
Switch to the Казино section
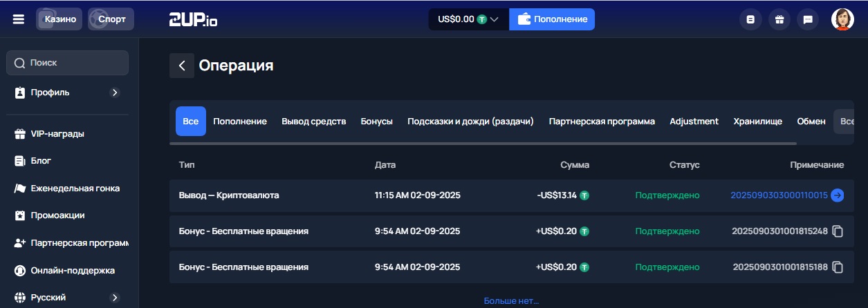click(60, 19)
